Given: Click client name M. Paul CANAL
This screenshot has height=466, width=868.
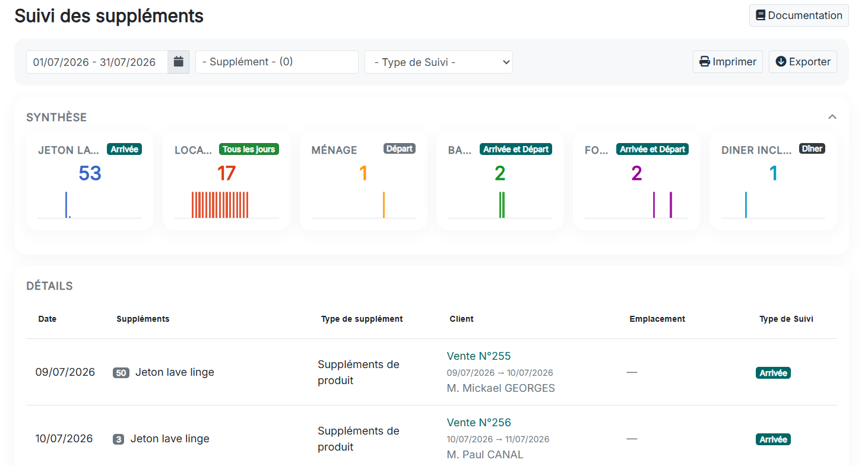Looking at the screenshot, I should pos(485,455).
